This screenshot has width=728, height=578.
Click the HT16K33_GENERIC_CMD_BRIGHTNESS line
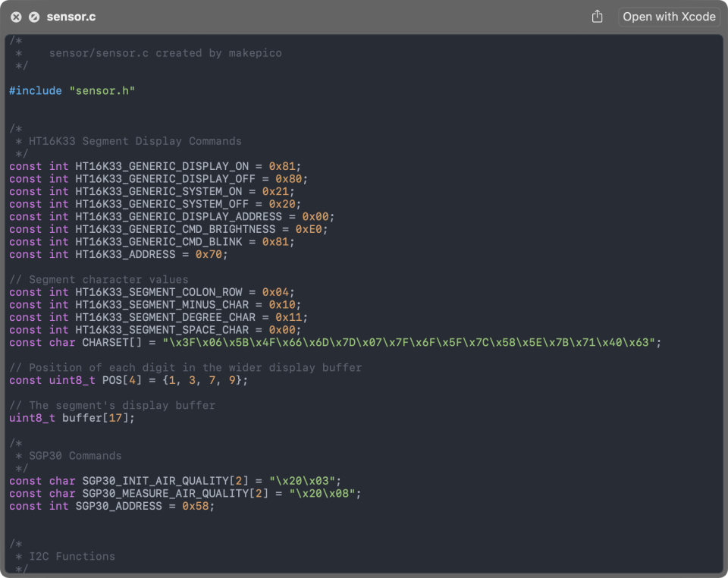tap(171, 229)
